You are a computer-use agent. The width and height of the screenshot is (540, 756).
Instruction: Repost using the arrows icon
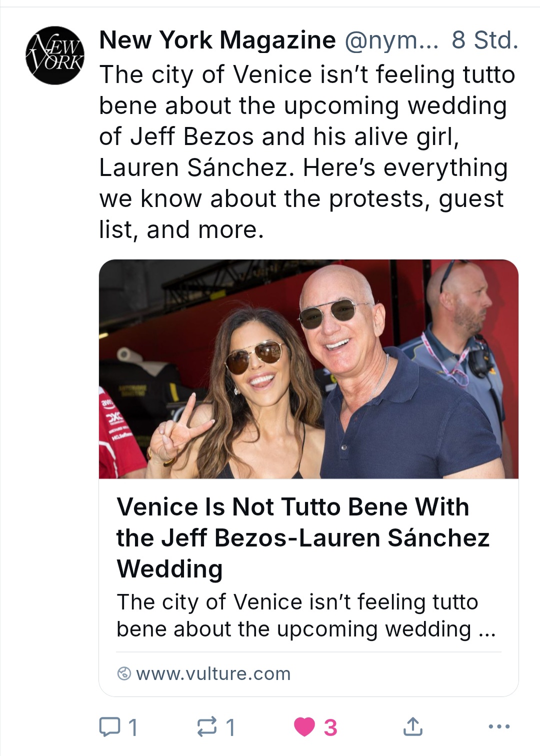point(207,727)
